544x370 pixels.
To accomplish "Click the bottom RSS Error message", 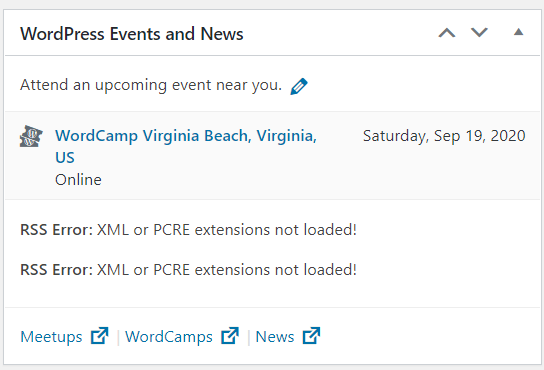I will pyautogui.click(x=188, y=270).
